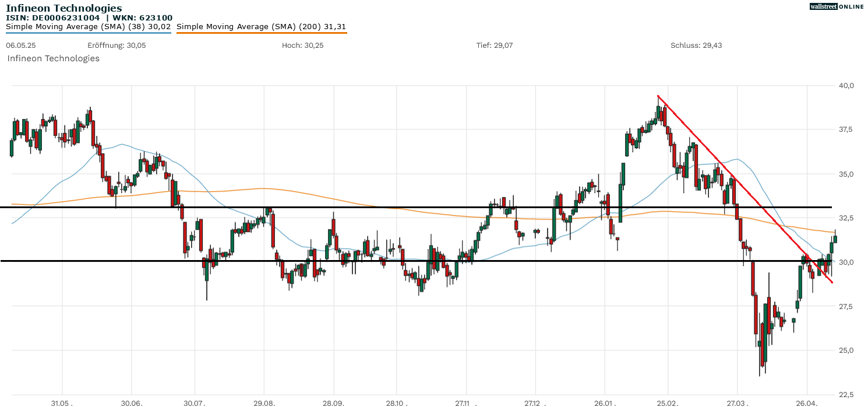Click the Schluss 29,43 value
Viewport: 868px width, 407px height.
coord(696,45)
